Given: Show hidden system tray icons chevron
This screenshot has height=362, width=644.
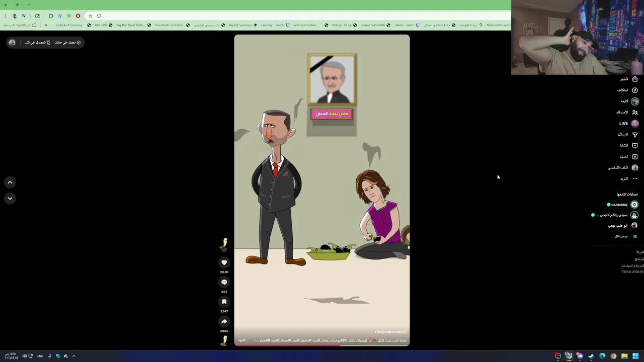Looking at the screenshot, I should pos(74,356).
